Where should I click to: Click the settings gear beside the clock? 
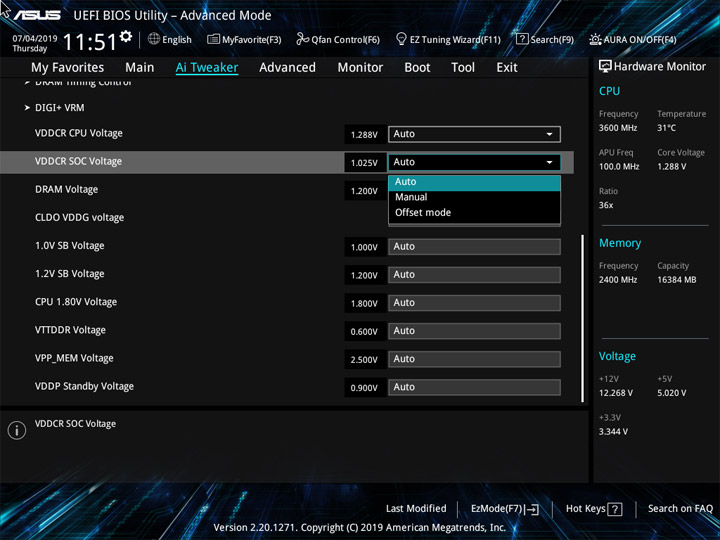click(126, 36)
